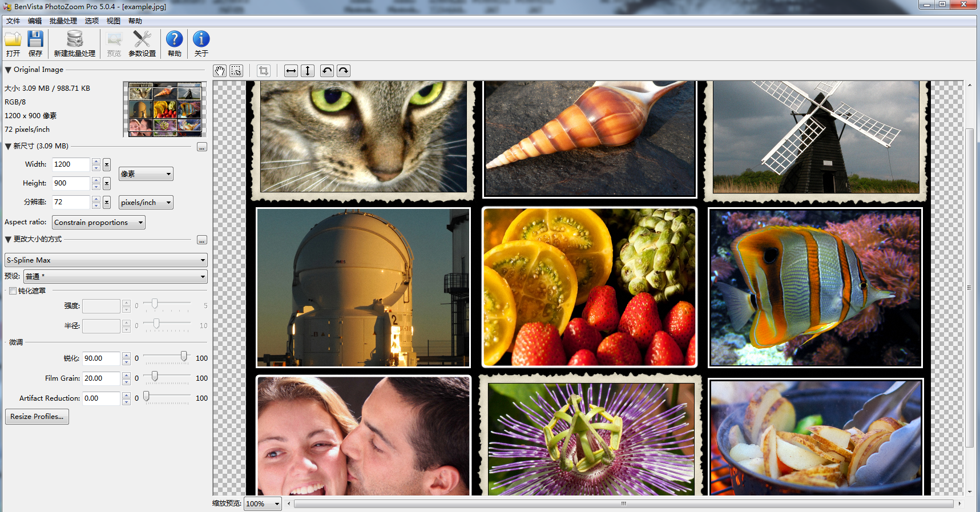Open the 文件 menu
The width and height of the screenshot is (980, 512).
13,21
